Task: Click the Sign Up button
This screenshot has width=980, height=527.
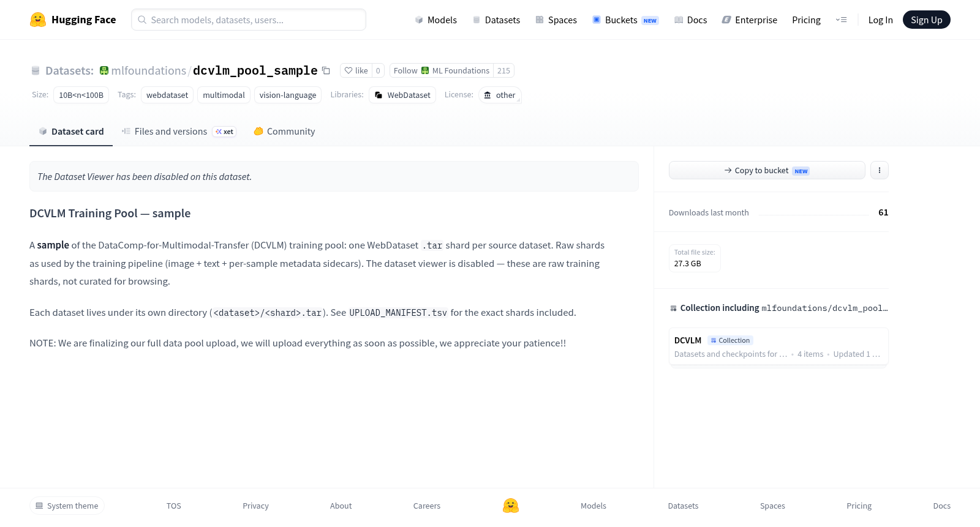Action: pyautogui.click(x=927, y=20)
